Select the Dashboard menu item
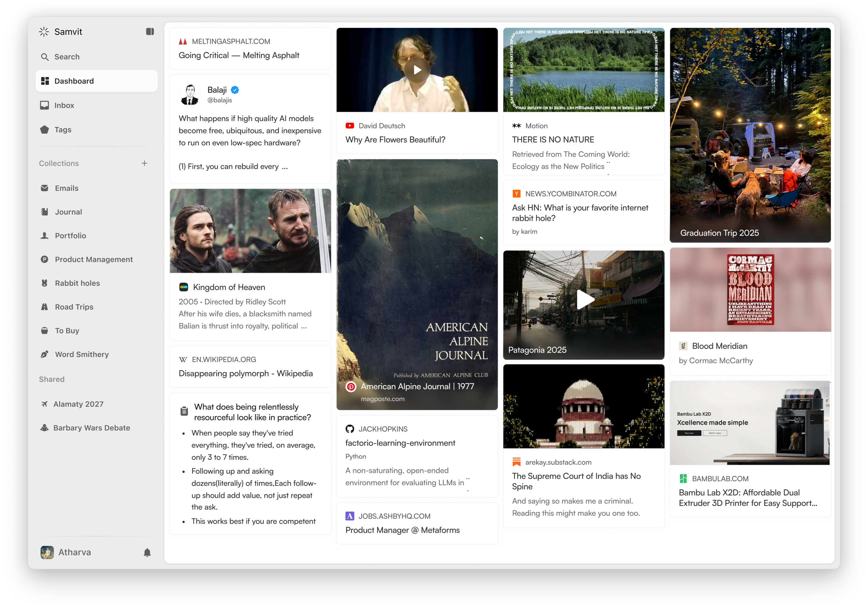 [x=97, y=81]
